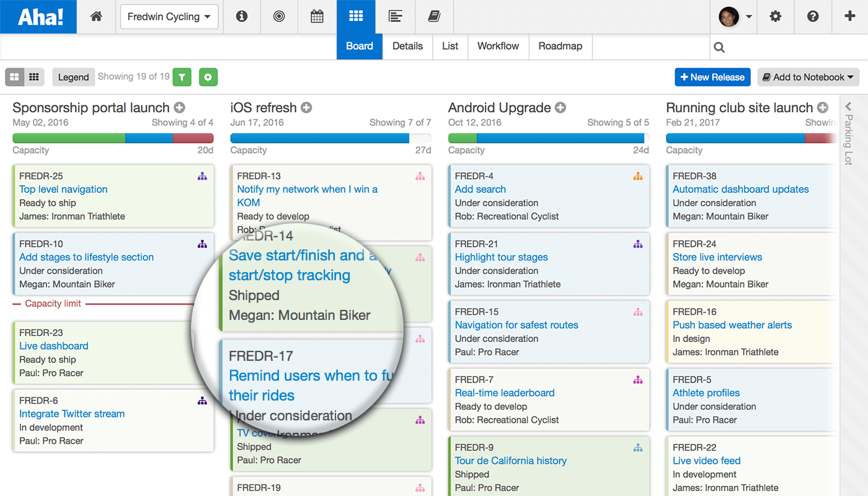Click hierarchy icon on FREDR-9 card
The image size is (868, 496).
coord(638,448)
